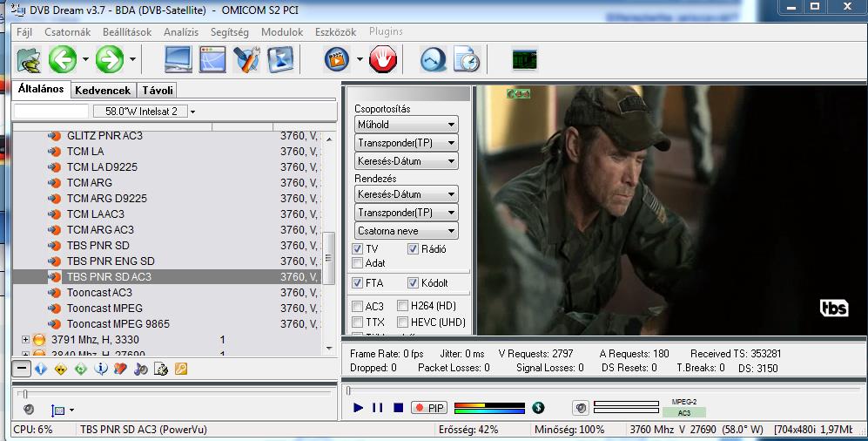The height and width of the screenshot is (441, 868).
Task: Uncheck the FTA checkbox
Action: pos(358,282)
